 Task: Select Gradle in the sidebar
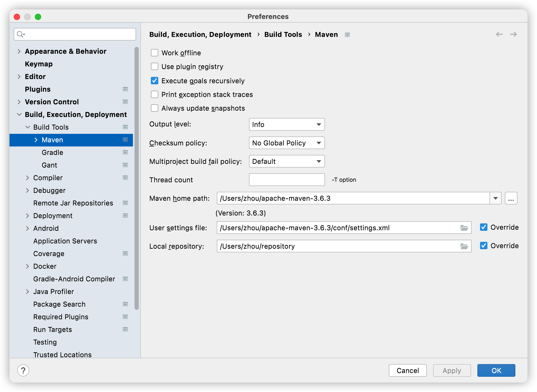click(52, 152)
